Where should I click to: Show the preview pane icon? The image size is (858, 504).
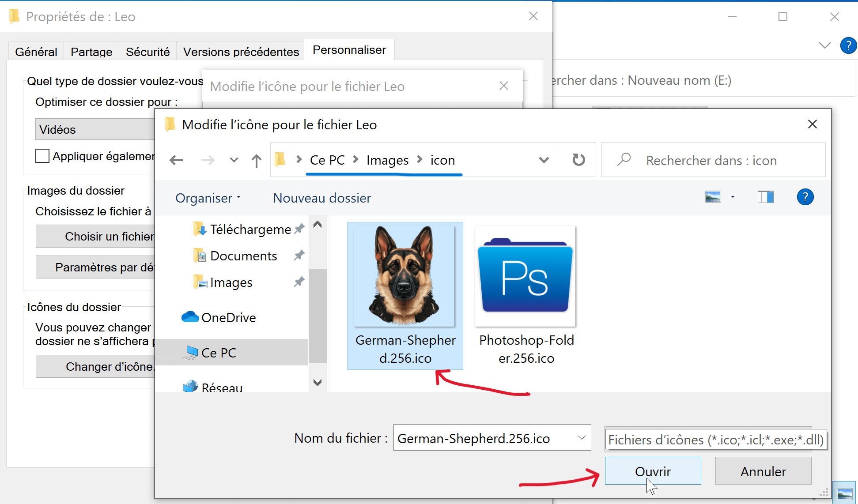765,197
